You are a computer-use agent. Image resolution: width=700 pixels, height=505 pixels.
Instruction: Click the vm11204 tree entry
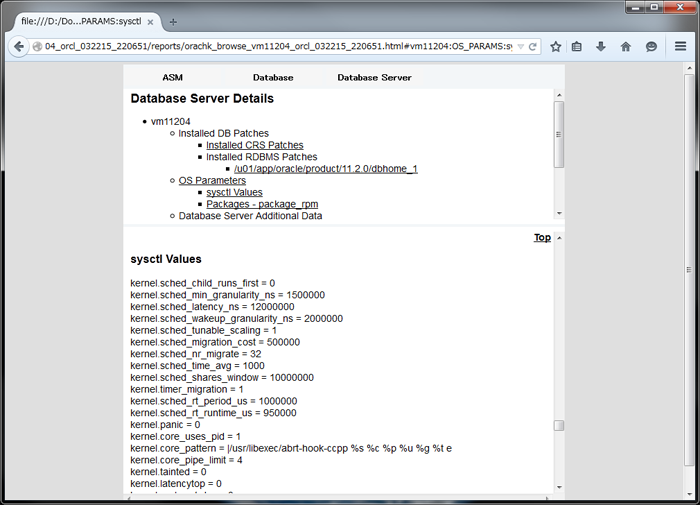coord(171,121)
